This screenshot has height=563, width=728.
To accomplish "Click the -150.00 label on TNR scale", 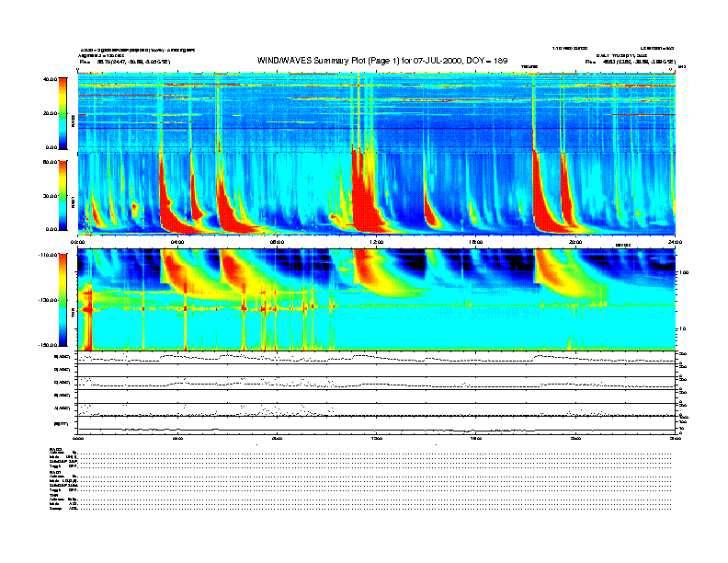I will coord(48,345).
